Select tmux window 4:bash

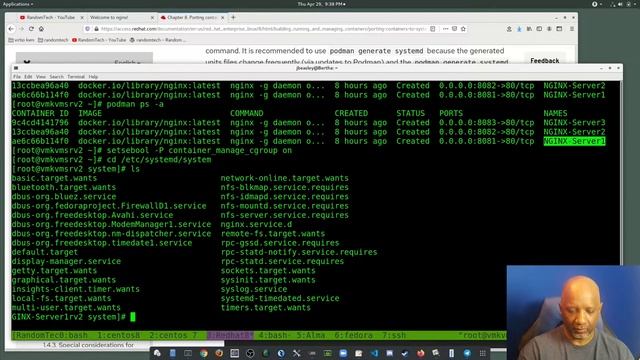(x=273, y=335)
